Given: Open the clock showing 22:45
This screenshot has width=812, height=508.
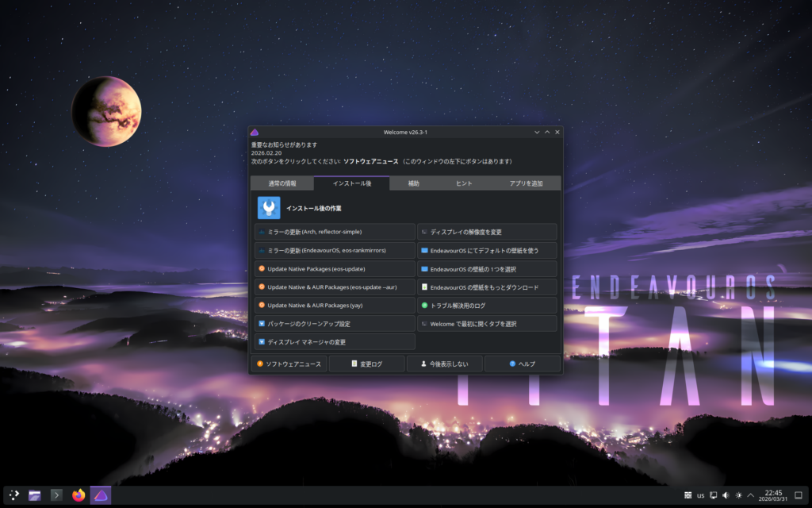Looking at the screenshot, I should [x=773, y=495].
